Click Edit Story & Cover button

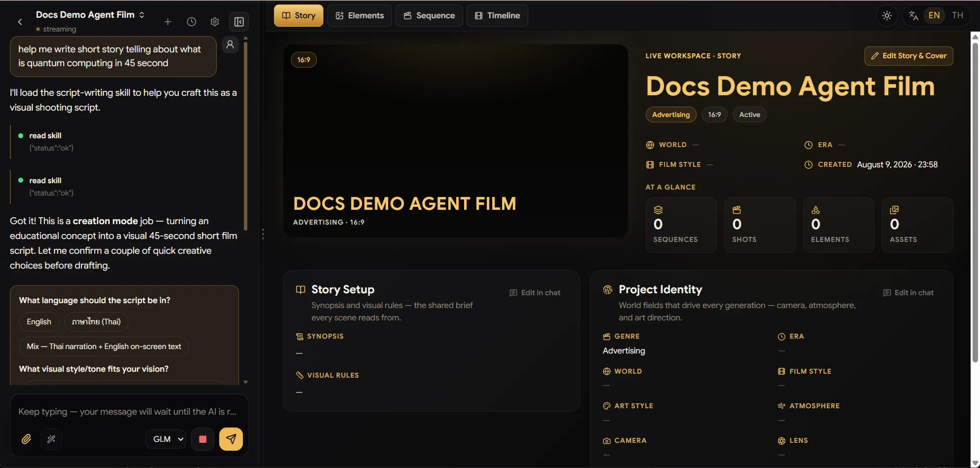(908, 56)
